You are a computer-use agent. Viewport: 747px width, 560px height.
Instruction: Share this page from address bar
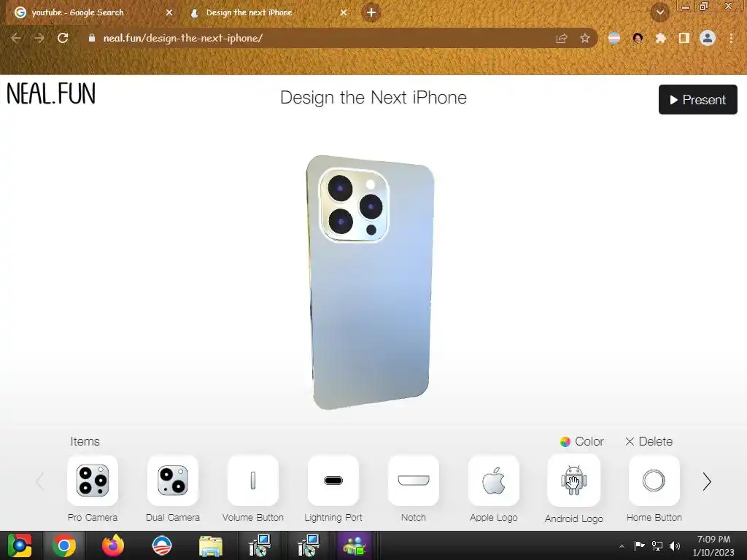[562, 38]
